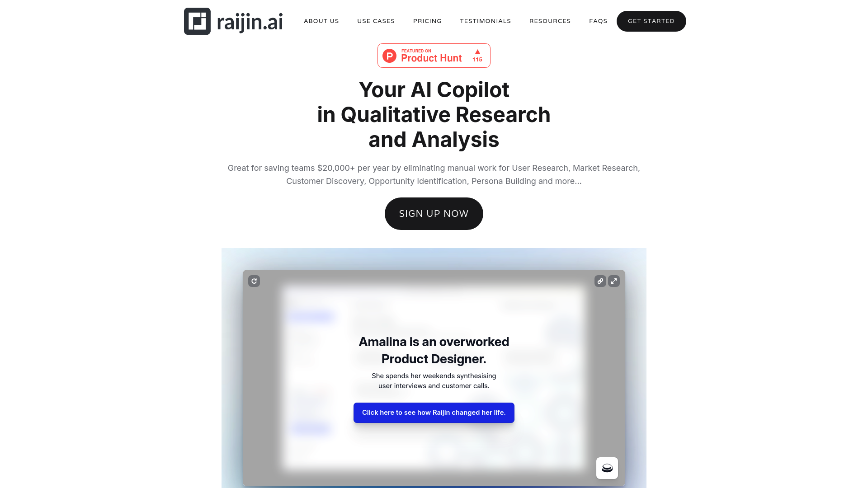The width and height of the screenshot is (868, 488).
Task: Select USE CASES from navigation bar
Action: (x=376, y=20)
